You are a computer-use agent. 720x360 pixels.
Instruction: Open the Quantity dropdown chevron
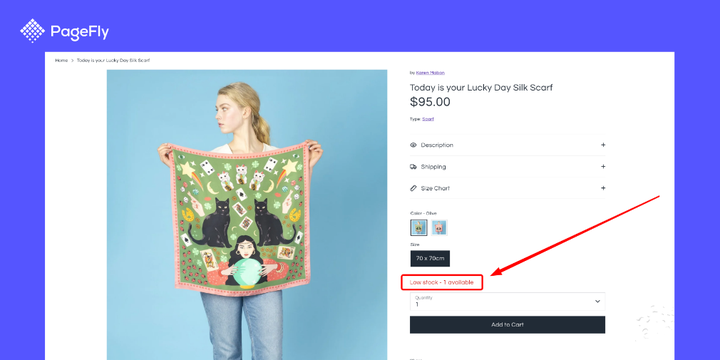[x=597, y=301]
